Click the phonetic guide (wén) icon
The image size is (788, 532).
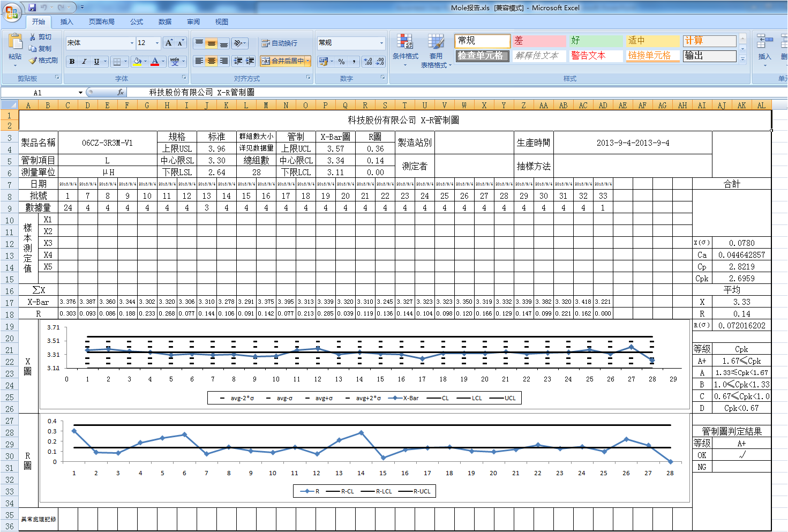tap(175, 62)
